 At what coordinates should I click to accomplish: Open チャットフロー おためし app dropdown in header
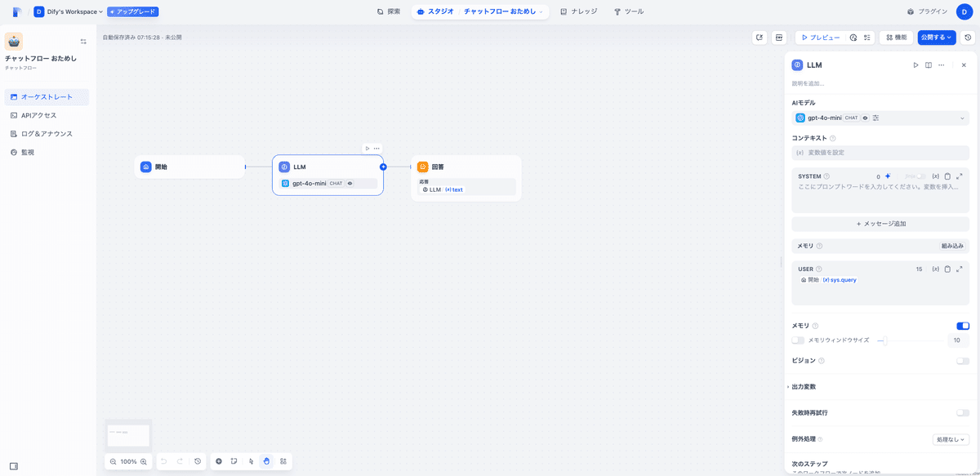tap(503, 11)
